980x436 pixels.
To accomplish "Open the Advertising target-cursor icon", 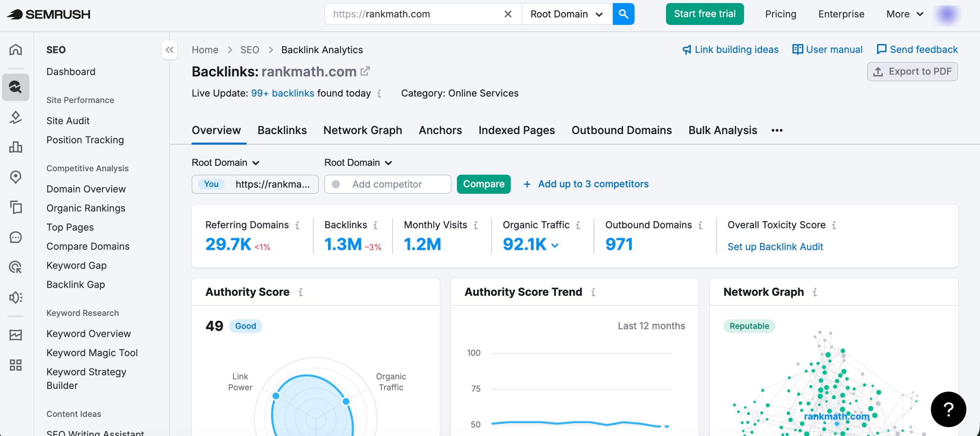I will tap(16, 267).
